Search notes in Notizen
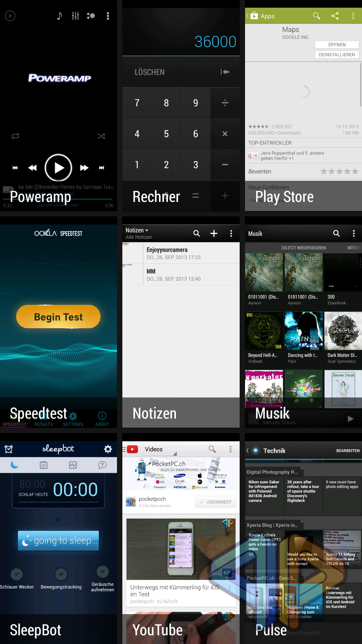The width and height of the screenshot is (362, 644). coord(197,233)
